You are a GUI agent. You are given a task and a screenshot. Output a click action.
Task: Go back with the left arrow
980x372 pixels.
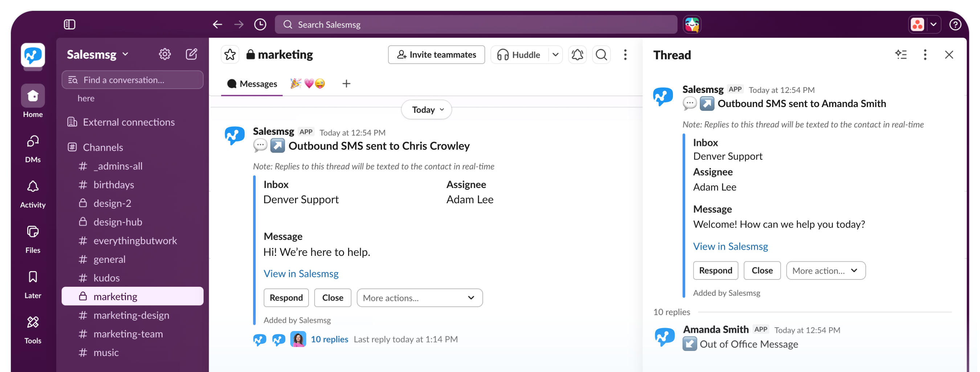pyautogui.click(x=218, y=25)
